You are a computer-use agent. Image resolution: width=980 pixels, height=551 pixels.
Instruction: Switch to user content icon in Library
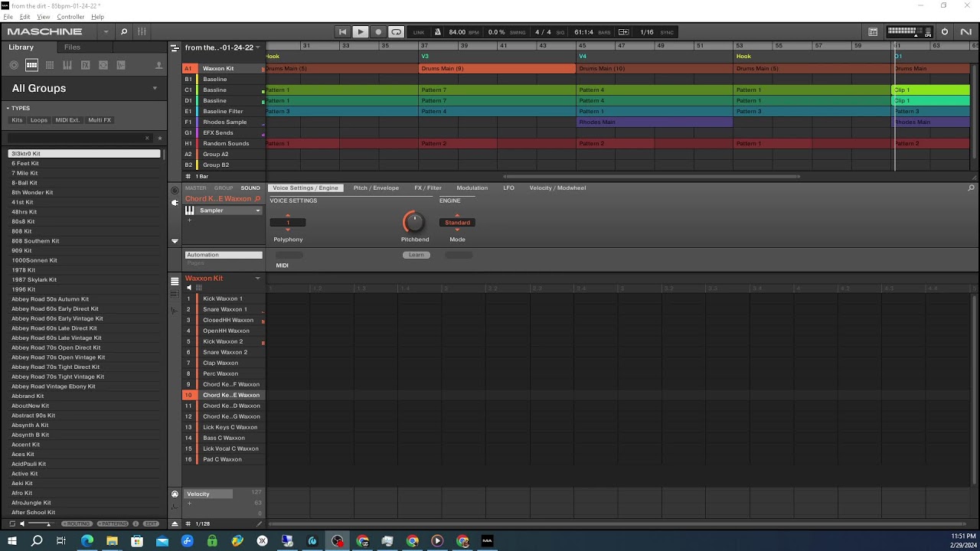click(158, 65)
